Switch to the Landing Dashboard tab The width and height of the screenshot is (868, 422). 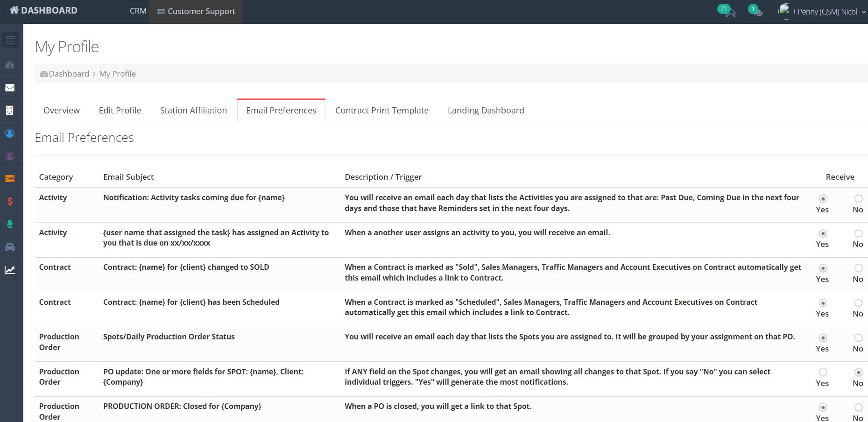486,111
